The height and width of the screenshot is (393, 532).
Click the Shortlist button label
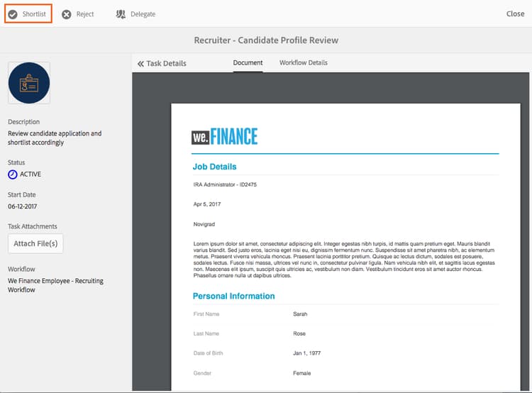click(34, 14)
